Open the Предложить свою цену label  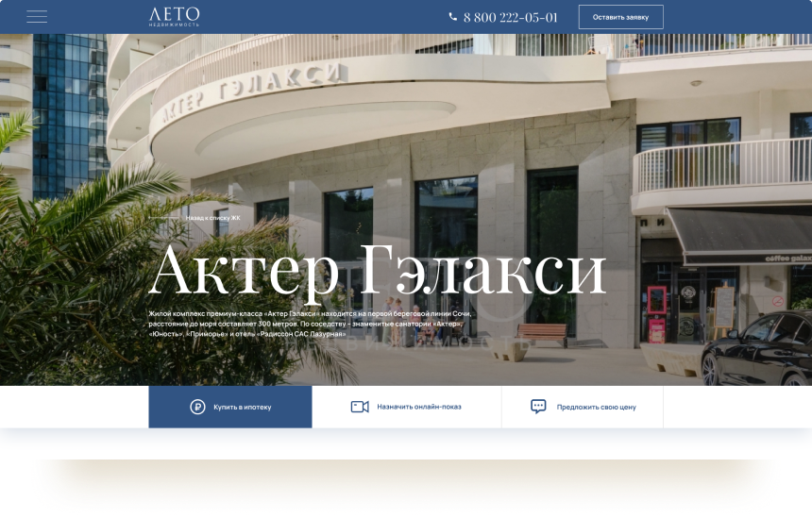click(596, 407)
